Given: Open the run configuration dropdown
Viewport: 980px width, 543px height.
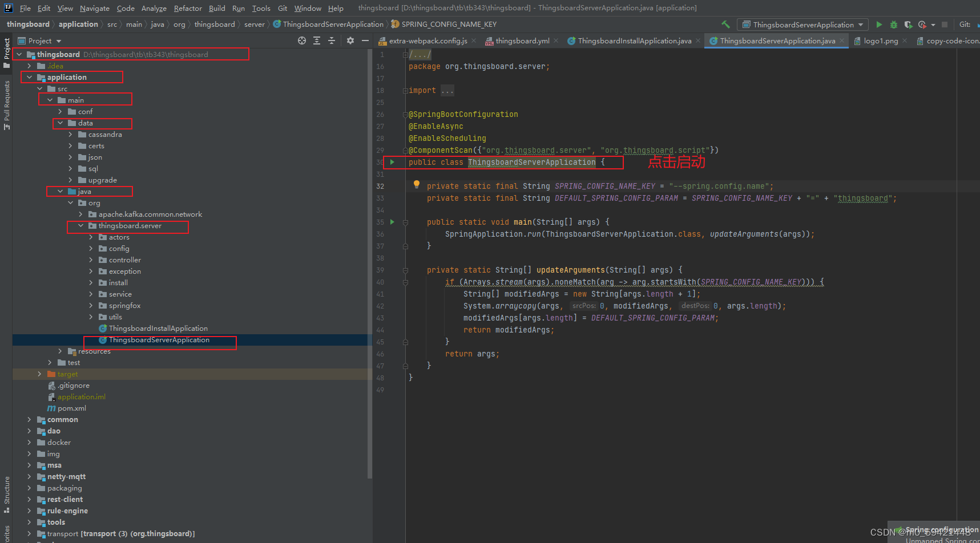Looking at the screenshot, I should coord(802,25).
